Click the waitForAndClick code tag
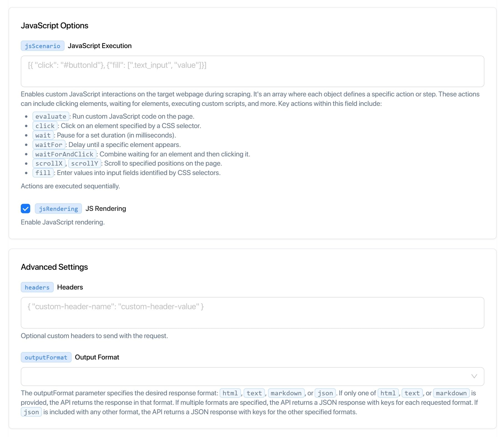The width and height of the screenshot is (504, 437). [64, 154]
